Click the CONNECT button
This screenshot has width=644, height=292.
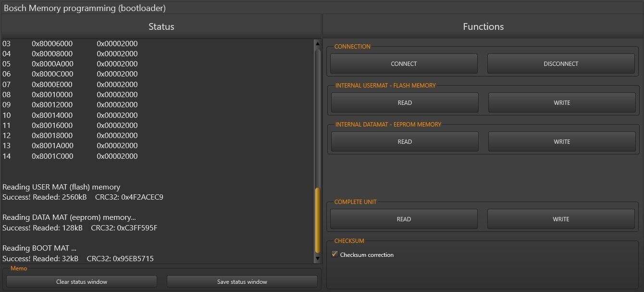pos(404,63)
